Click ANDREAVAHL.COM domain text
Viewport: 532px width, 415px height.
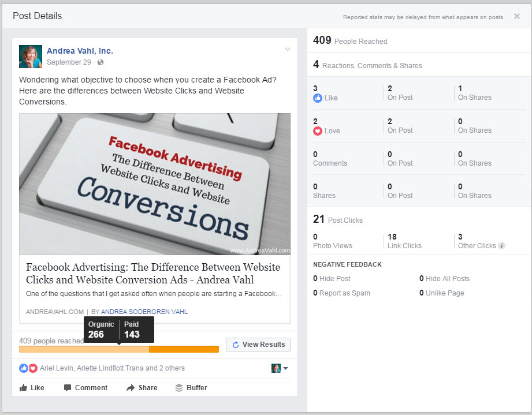point(55,312)
